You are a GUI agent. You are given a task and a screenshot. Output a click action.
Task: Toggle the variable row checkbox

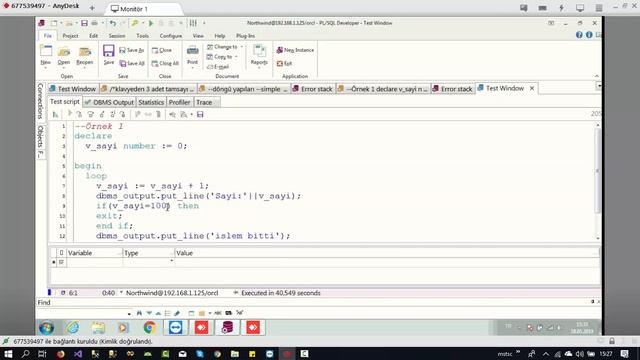point(61,262)
